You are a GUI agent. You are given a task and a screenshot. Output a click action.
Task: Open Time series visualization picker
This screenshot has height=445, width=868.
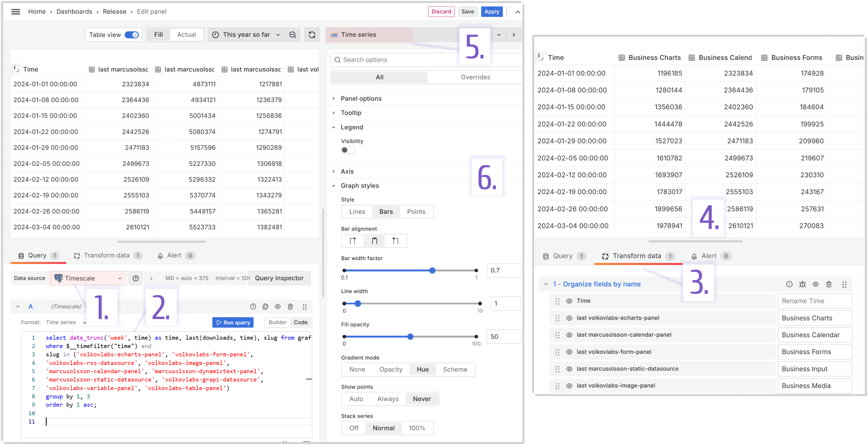pos(416,35)
